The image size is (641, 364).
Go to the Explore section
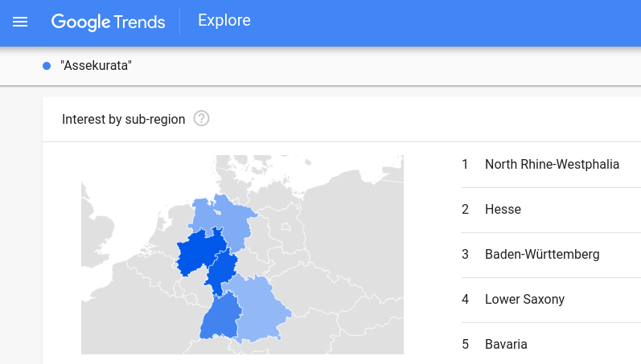point(224,21)
